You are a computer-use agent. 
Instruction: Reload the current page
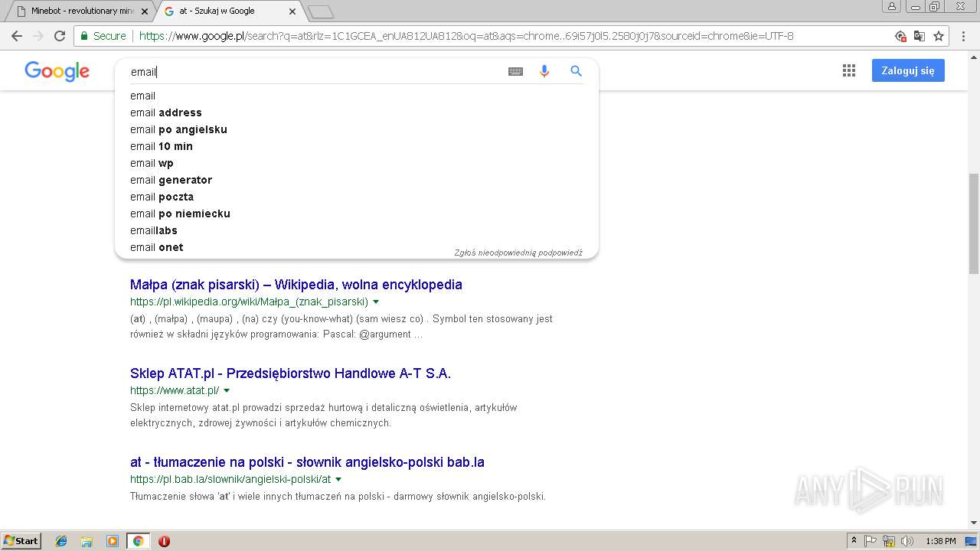[x=60, y=36]
